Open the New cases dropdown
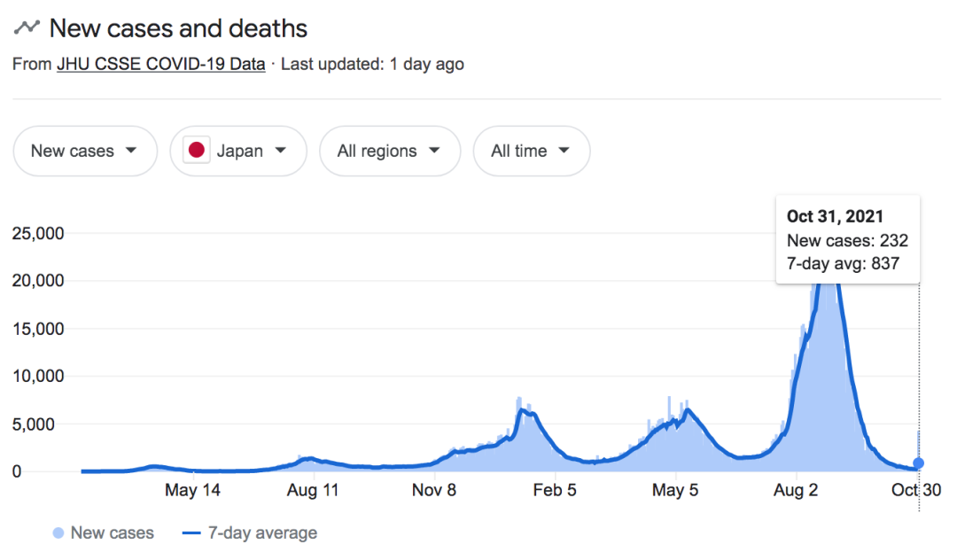The width and height of the screenshot is (957, 560). (84, 151)
